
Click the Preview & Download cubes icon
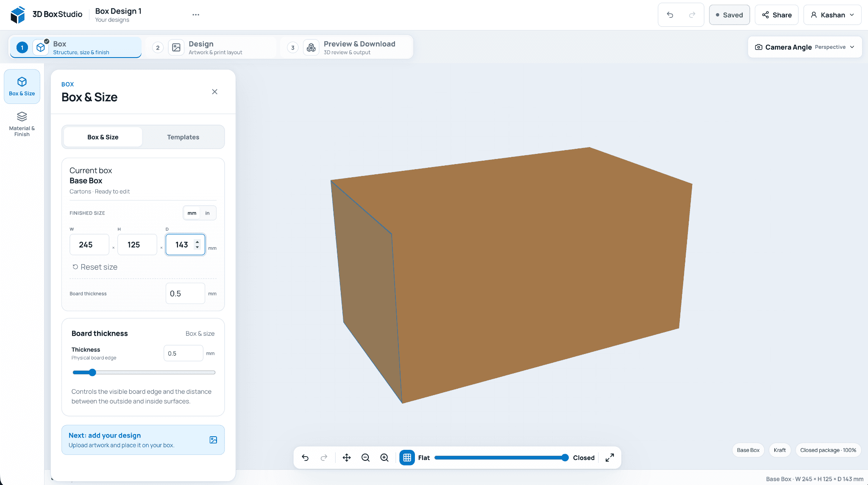tap(311, 47)
